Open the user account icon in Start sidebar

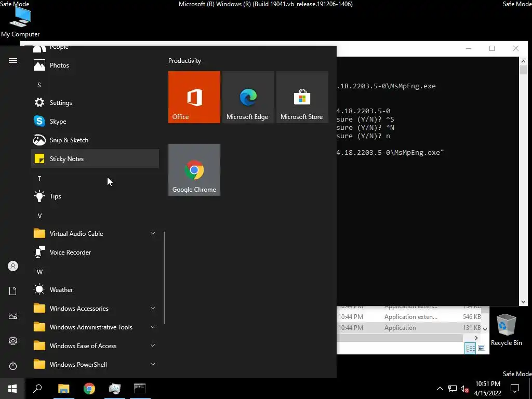(13, 266)
